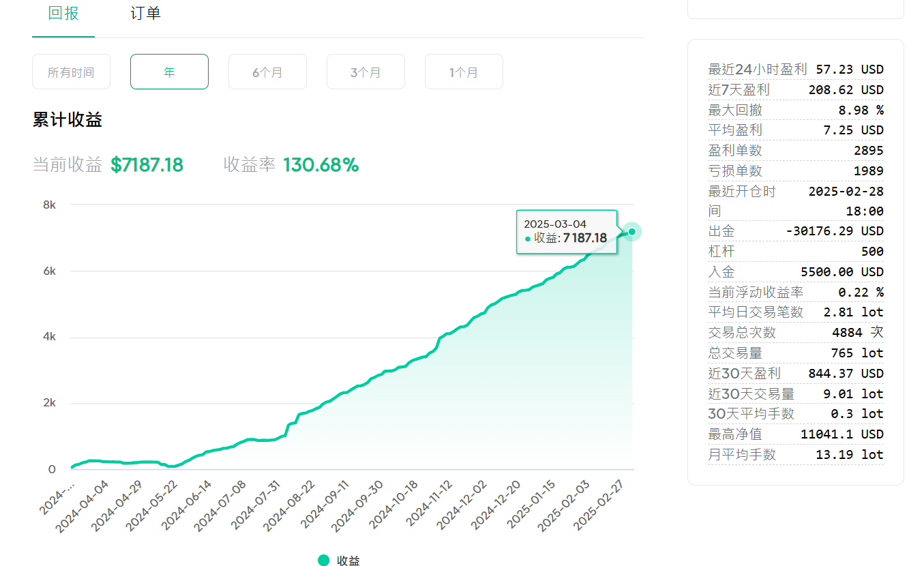Viewport: 924px width, 566px height.
Task: Click the green legend dot below chart
Action: (324, 560)
